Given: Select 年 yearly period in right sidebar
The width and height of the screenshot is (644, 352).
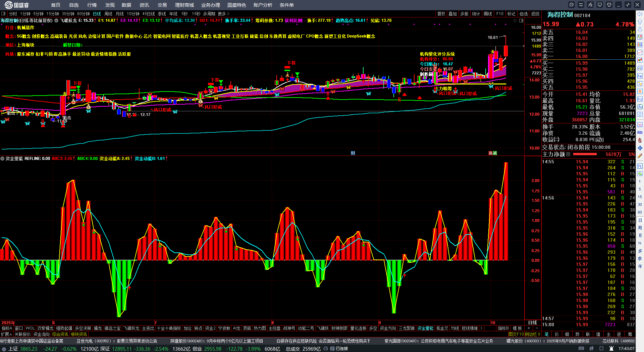Looking at the screenshot, I should (x=640, y=267).
